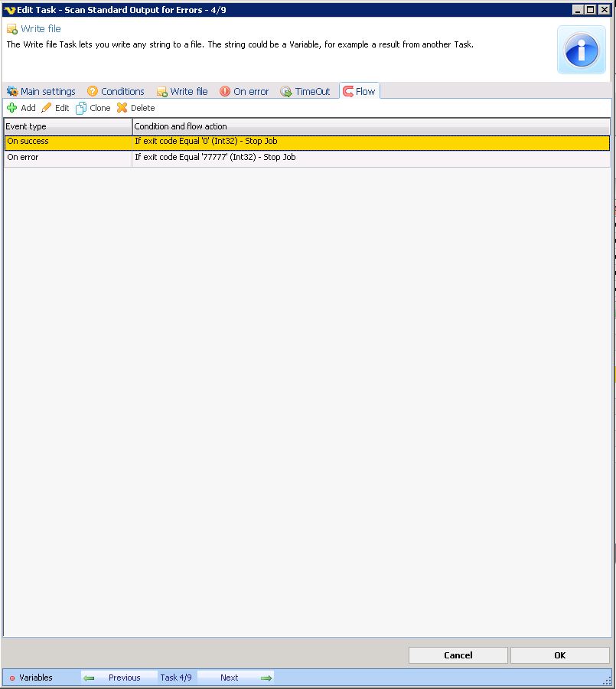Click the large blue info icon
This screenshot has height=689, width=616.
(581, 50)
